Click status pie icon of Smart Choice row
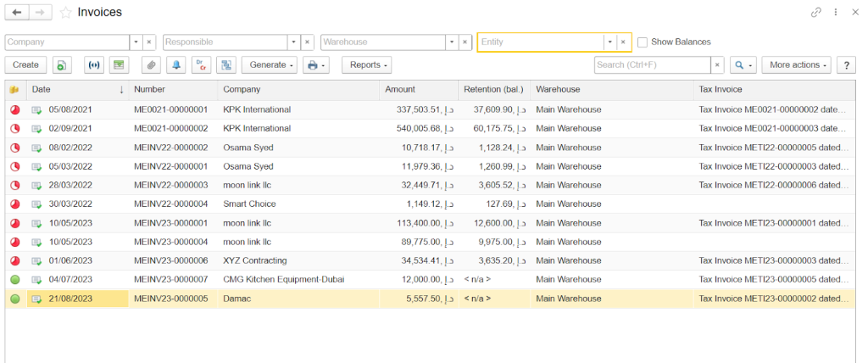Image resolution: width=868 pixels, height=363 pixels. [x=15, y=204]
